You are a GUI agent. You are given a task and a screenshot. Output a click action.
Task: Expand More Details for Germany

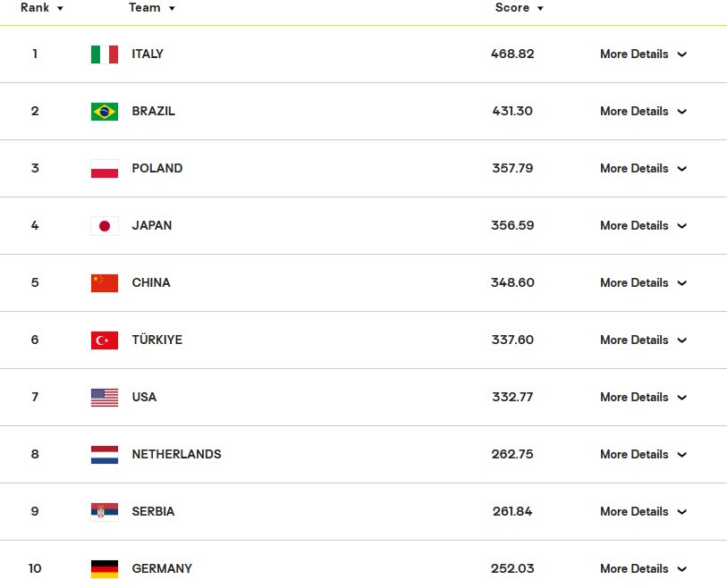(x=643, y=569)
